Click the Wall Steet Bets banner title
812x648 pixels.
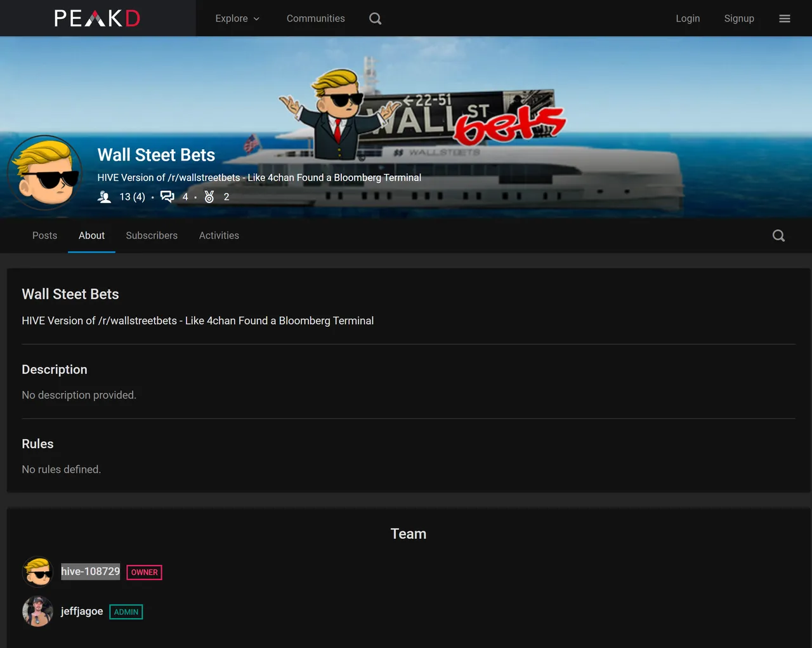point(156,155)
